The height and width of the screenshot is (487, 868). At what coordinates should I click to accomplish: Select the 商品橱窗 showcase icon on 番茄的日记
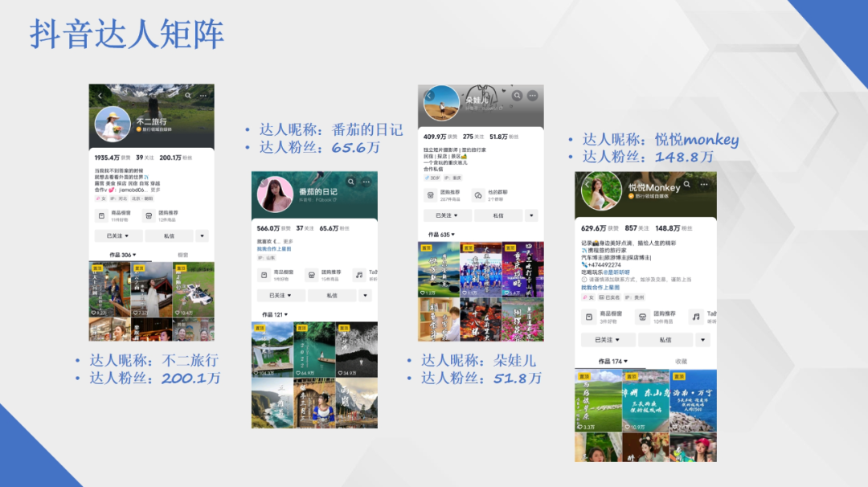[x=263, y=274]
